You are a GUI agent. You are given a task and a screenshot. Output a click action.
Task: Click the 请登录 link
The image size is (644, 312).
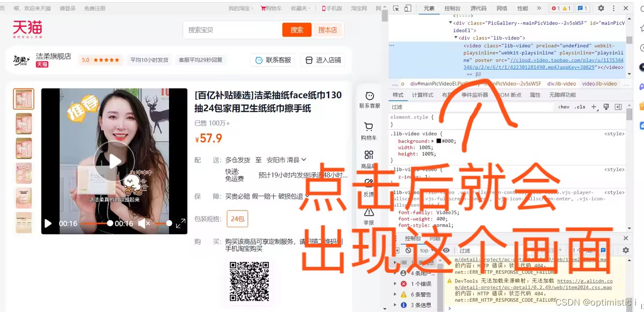pyautogui.click(x=68, y=9)
